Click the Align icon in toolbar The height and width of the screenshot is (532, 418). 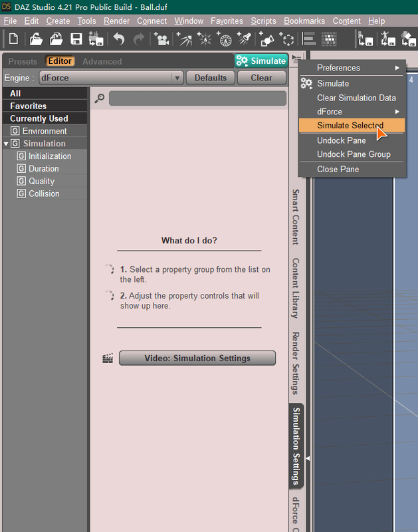pos(309,39)
